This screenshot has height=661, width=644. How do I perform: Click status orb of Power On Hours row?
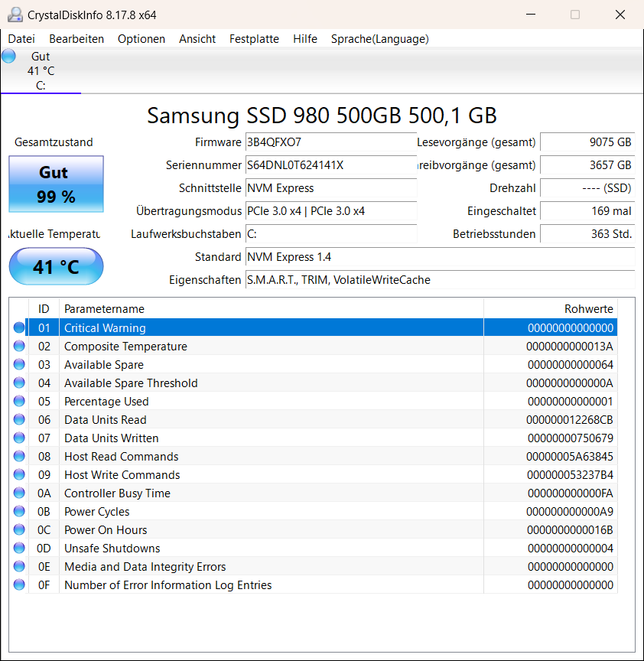coord(19,529)
